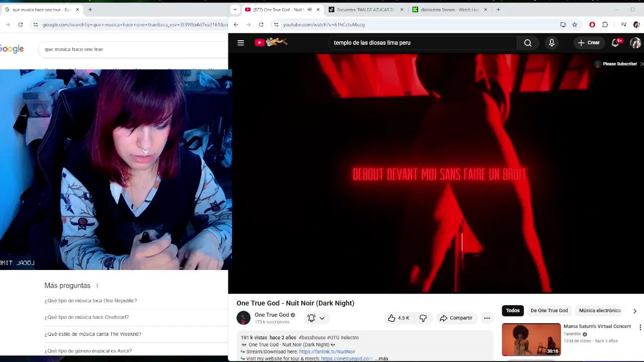This screenshot has width=644, height=362.
Task: Reload the YouTube page
Action: tap(261, 25)
